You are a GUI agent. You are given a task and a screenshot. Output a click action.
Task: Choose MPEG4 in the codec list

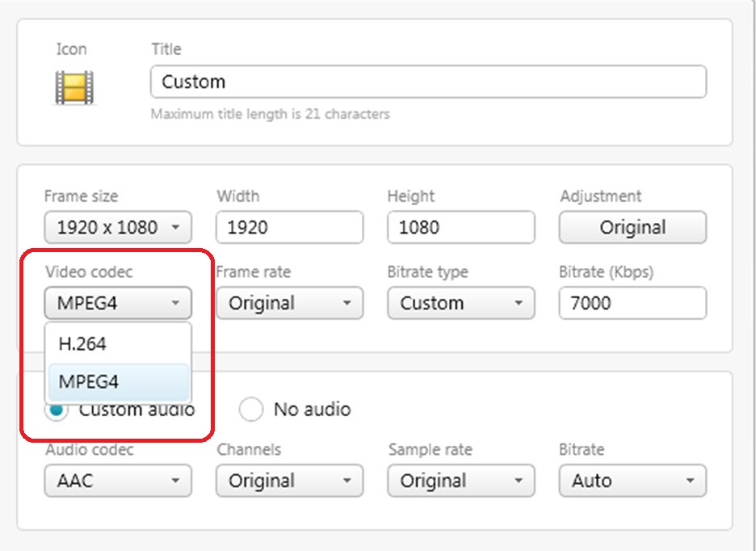[x=118, y=382]
